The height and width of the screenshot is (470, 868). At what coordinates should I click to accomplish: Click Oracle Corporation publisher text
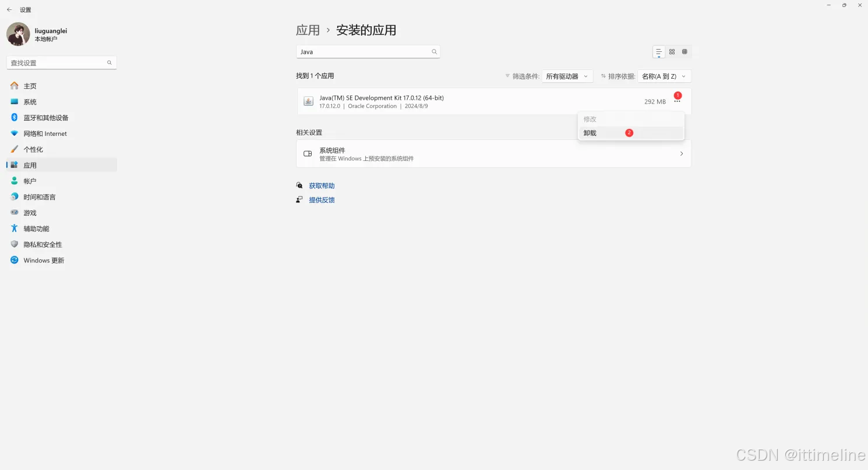click(x=372, y=106)
